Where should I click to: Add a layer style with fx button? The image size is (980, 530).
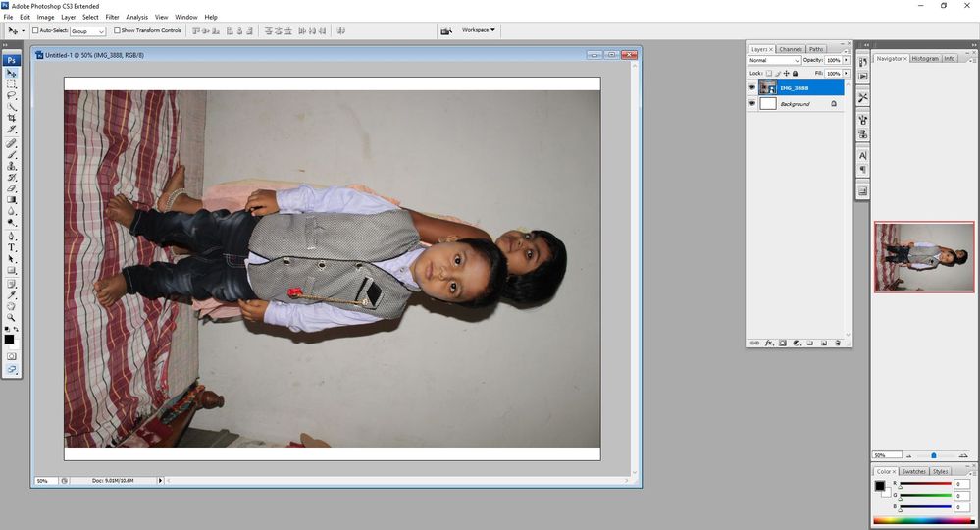[769, 344]
